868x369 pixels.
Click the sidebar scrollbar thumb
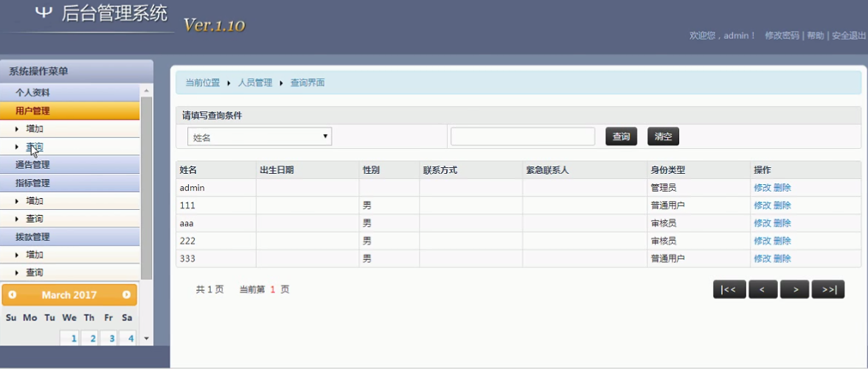(146, 188)
